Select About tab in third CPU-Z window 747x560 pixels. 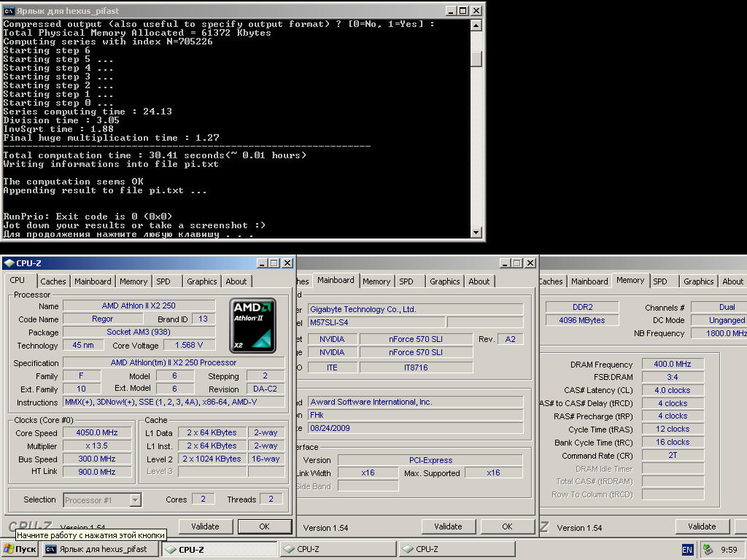[732, 281]
